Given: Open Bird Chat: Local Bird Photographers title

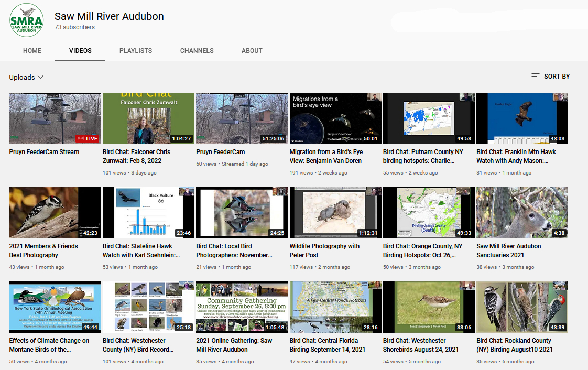Looking at the screenshot, I should tap(234, 251).
